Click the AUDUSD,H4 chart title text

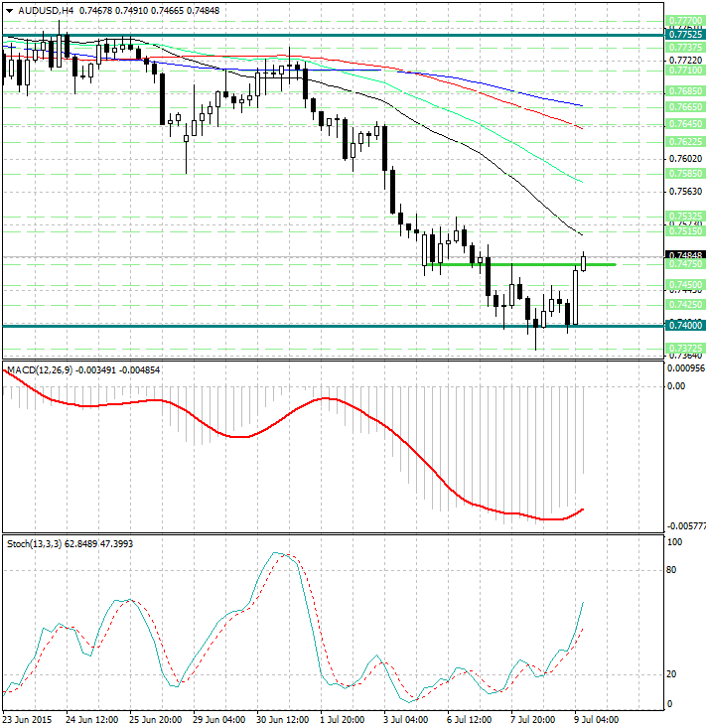click(x=38, y=10)
